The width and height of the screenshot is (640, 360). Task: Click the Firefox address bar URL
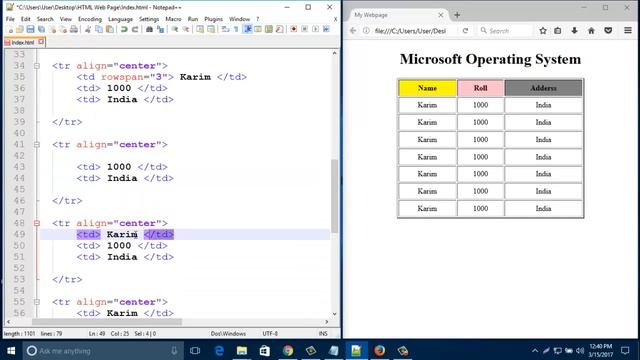pos(410,31)
